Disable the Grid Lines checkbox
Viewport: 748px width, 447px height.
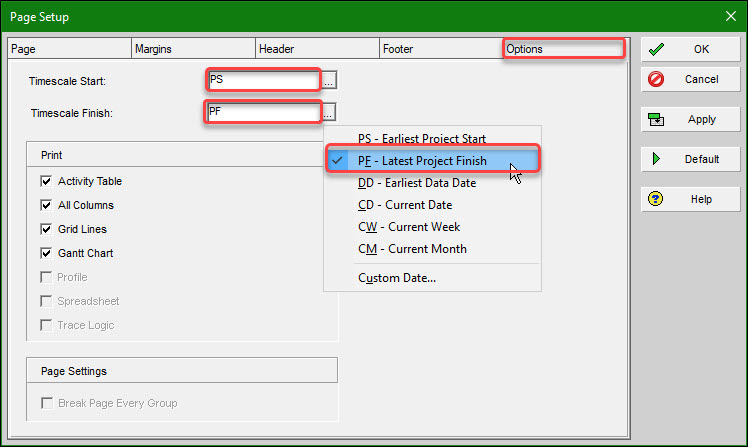(46, 229)
